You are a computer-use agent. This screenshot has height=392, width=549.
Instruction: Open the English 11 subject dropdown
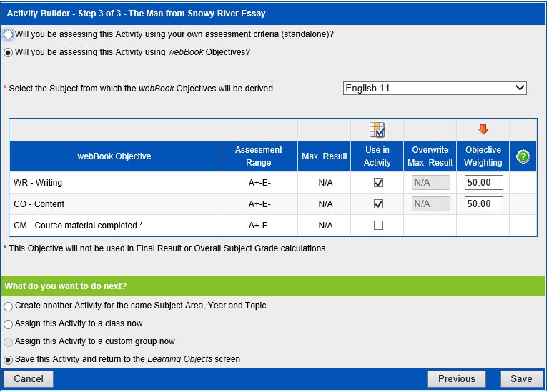(x=434, y=89)
